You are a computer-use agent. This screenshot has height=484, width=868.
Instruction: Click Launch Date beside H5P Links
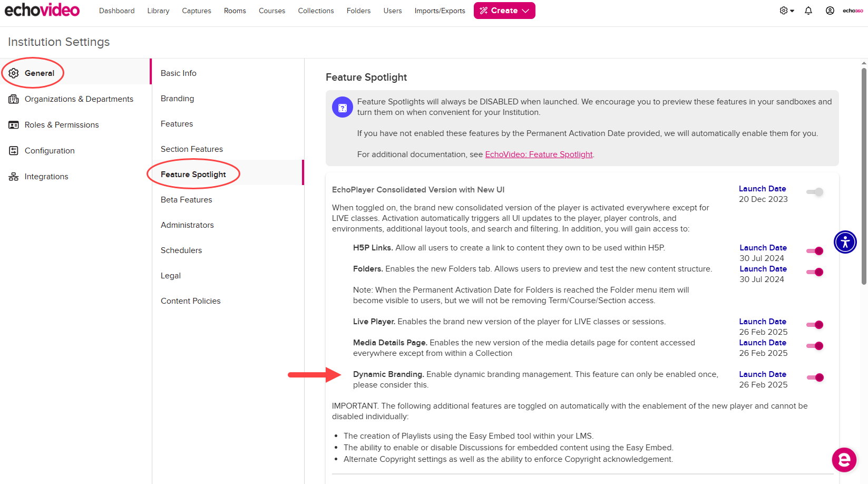763,248
